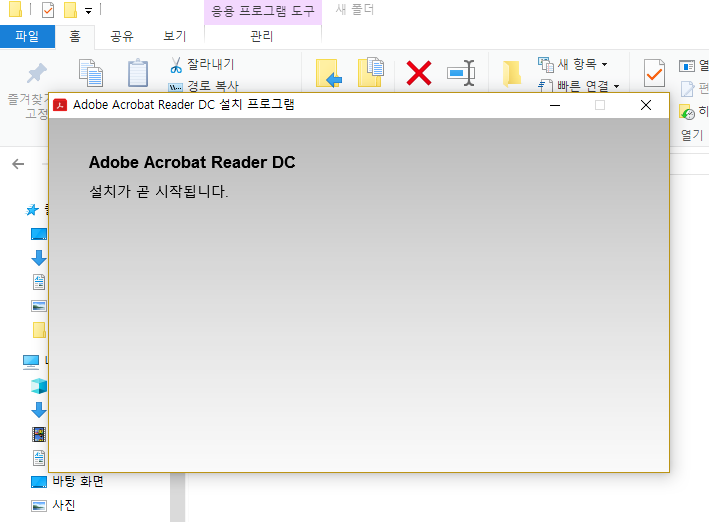Click the Rename icon
Viewport: 709px width, 522px height.
pos(461,73)
